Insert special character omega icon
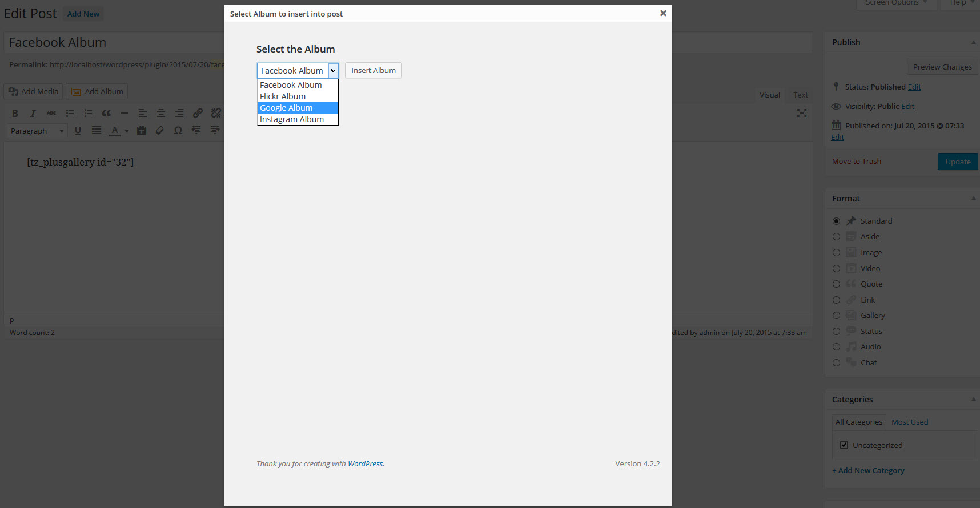This screenshot has width=980, height=508. [x=178, y=131]
